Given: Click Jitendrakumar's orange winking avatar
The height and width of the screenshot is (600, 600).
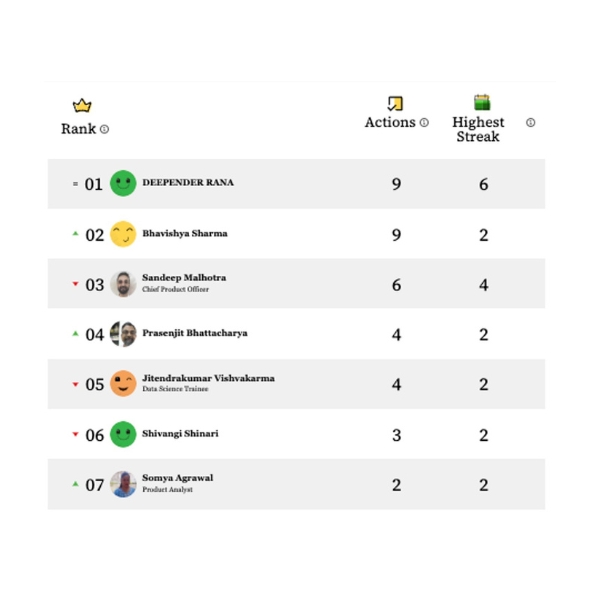Looking at the screenshot, I should 123,383.
